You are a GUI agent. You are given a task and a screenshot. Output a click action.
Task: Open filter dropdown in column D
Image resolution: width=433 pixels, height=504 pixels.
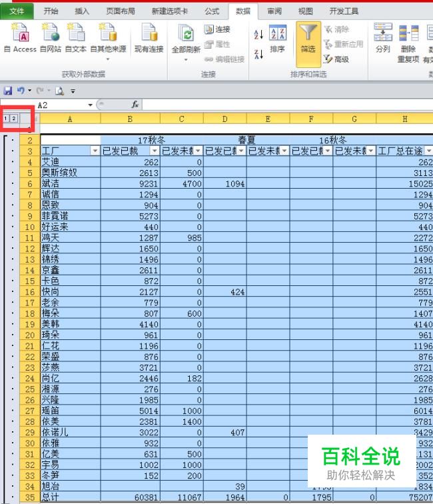coord(241,151)
